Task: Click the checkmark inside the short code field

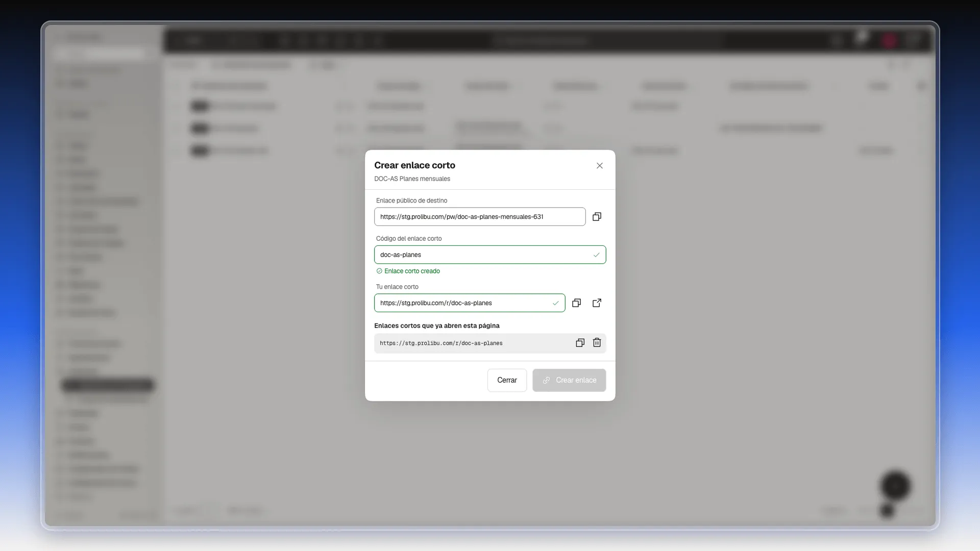Action: [596, 255]
